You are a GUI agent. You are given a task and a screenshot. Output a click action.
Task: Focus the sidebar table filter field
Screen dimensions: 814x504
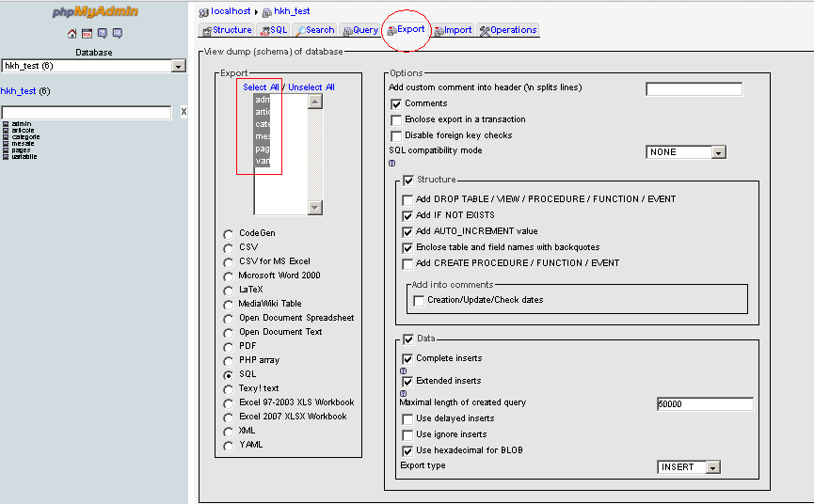(x=87, y=113)
